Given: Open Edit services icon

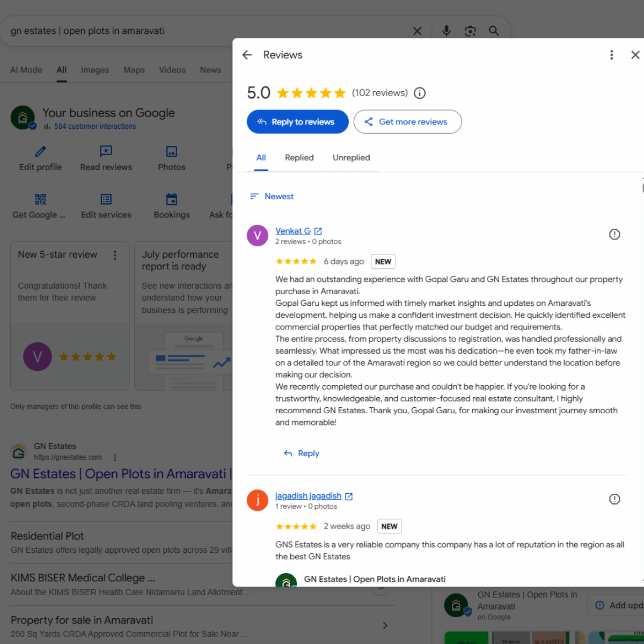Looking at the screenshot, I should point(106,199).
